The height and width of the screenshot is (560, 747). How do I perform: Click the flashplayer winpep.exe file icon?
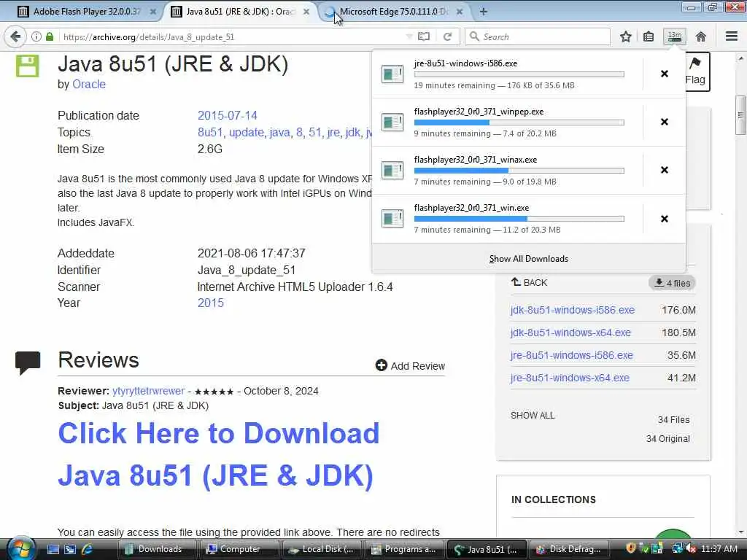point(392,122)
